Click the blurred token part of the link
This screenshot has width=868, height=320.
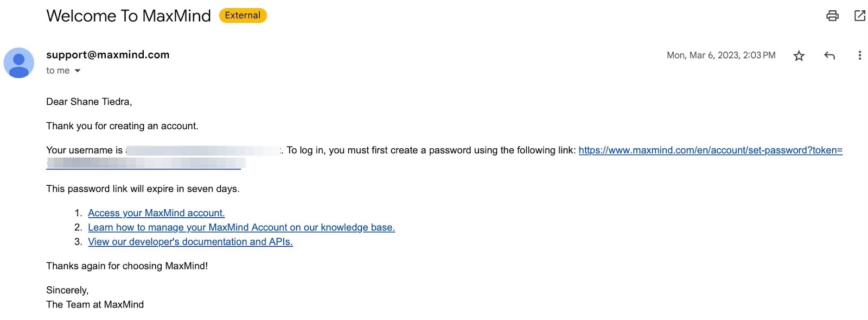pos(145,163)
